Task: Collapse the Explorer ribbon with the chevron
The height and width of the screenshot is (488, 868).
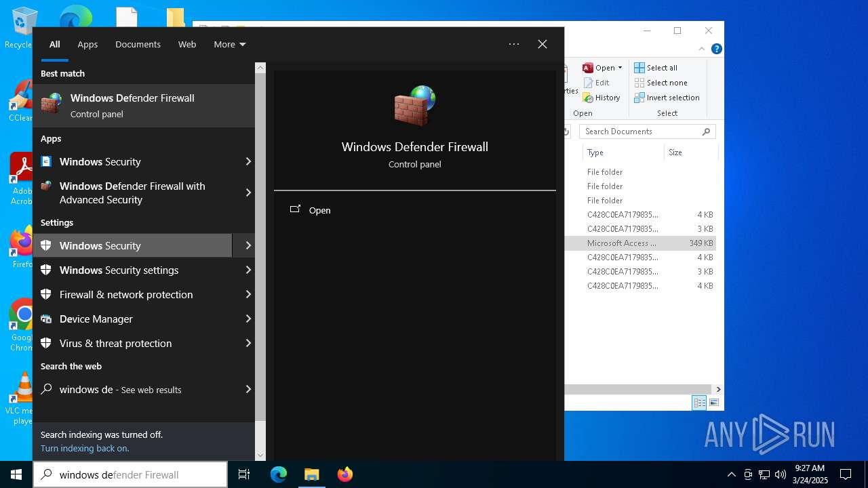Action: coord(702,49)
